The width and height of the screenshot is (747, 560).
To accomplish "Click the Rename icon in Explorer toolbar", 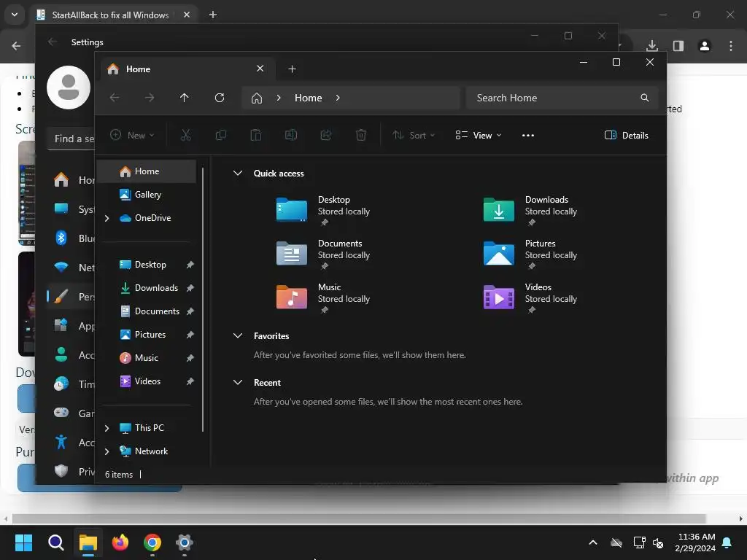I will (291, 135).
